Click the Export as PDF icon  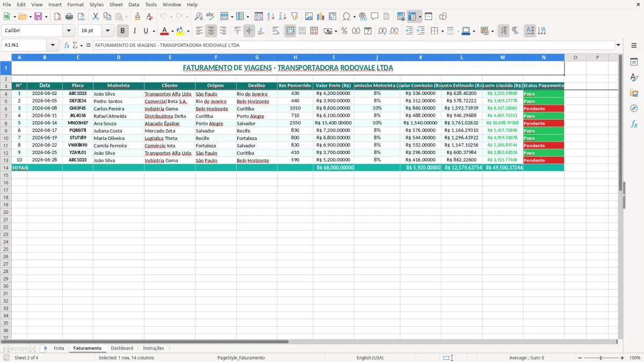tap(57, 17)
